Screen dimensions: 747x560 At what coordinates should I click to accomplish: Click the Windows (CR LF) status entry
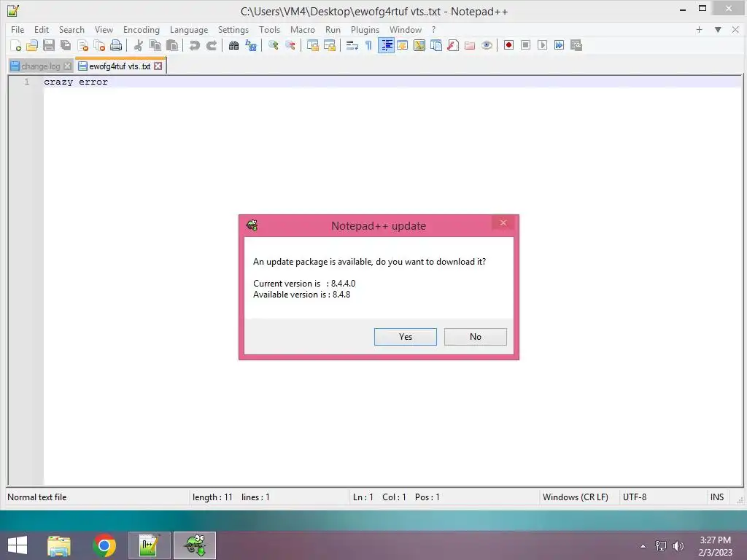(575, 497)
